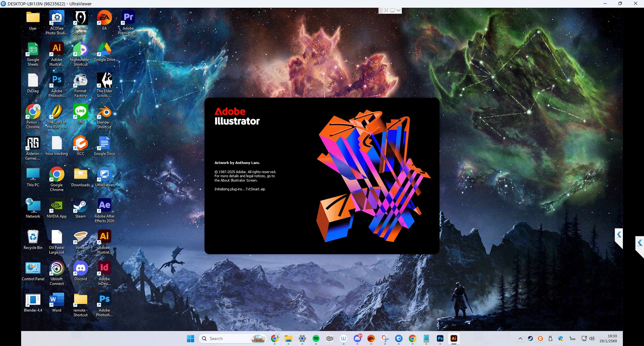Viewport: 644px width, 346px height.
Task: Select the hour tracking file on desktop
Action: pos(57,146)
